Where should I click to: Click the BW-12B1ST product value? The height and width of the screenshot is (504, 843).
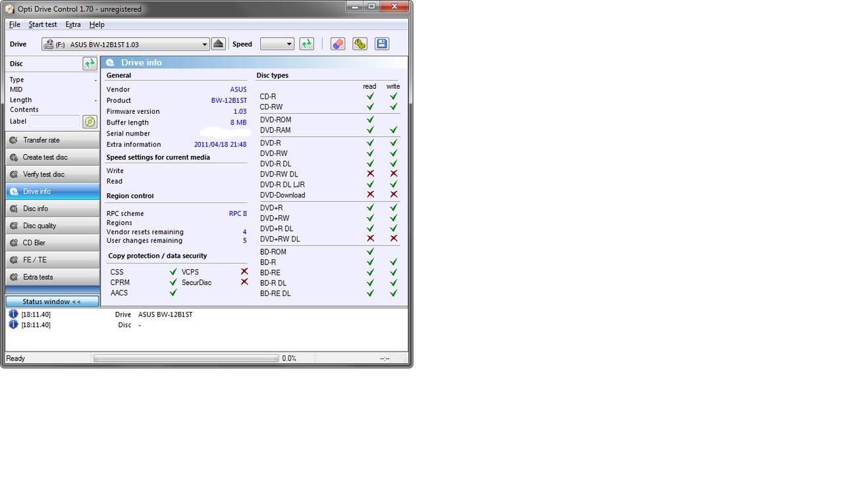pyautogui.click(x=229, y=101)
